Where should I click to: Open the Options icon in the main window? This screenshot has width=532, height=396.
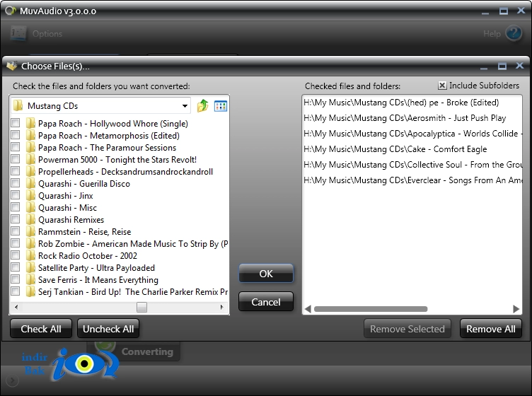18,33
